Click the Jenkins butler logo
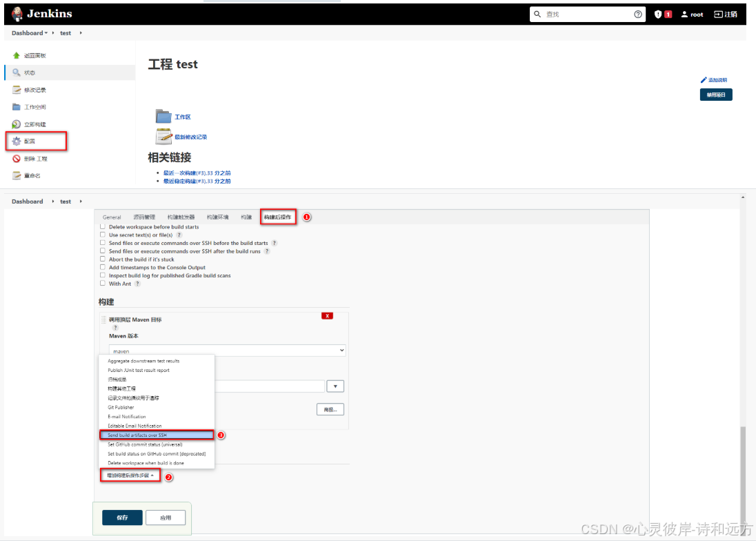The width and height of the screenshot is (756, 541). tap(17, 14)
